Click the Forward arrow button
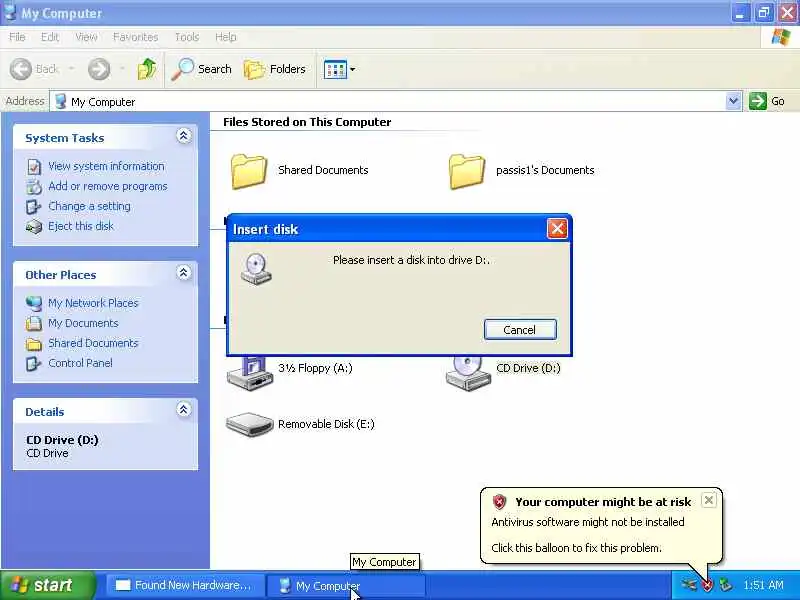This screenshot has width=800, height=600. pyautogui.click(x=98, y=69)
